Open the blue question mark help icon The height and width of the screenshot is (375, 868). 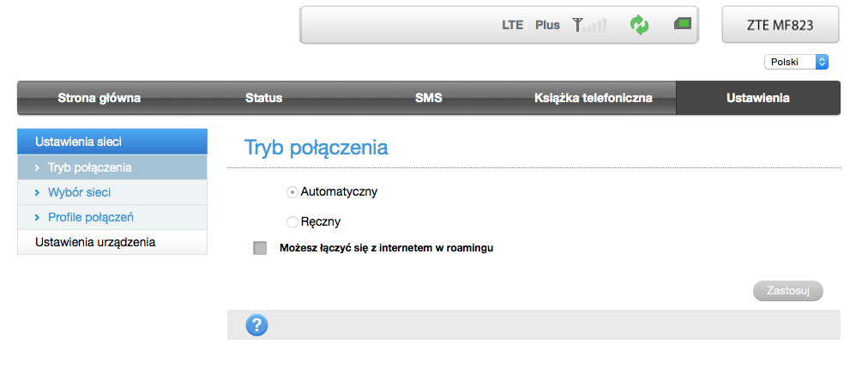[256, 325]
